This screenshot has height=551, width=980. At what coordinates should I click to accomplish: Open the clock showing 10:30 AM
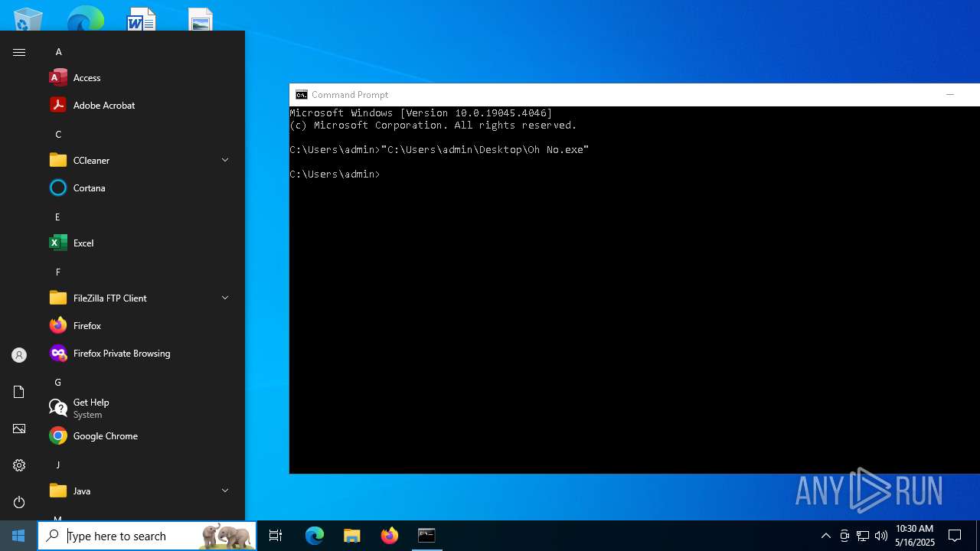[914, 536]
